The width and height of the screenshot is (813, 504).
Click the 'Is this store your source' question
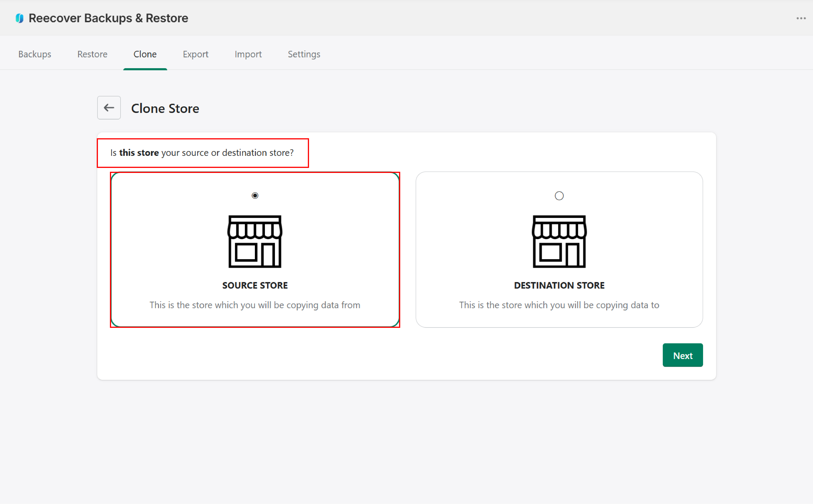(202, 153)
